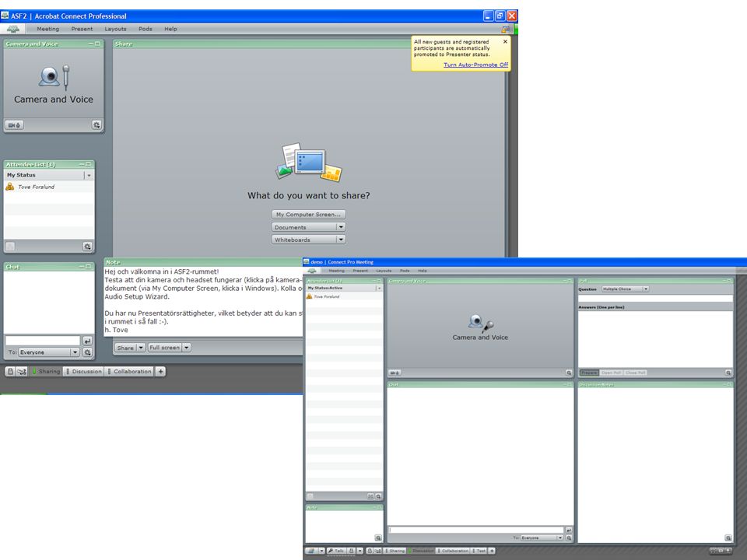This screenshot has height=560, width=747.
Task: Switch to Sharing layout in ASF2
Action: [x=46, y=372]
